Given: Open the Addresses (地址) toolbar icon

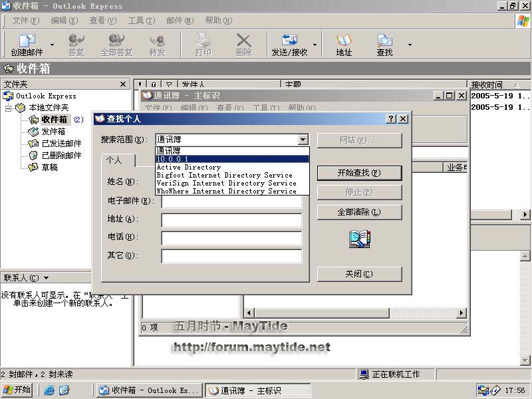Looking at the screenshot, I should [x=344, y=44].
